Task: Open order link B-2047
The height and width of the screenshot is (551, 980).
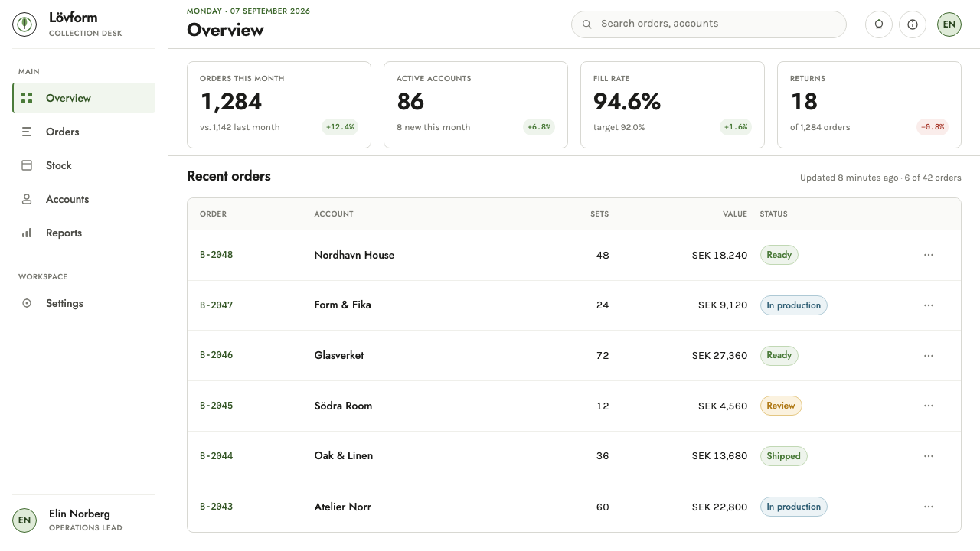Action: coord(216,305)
